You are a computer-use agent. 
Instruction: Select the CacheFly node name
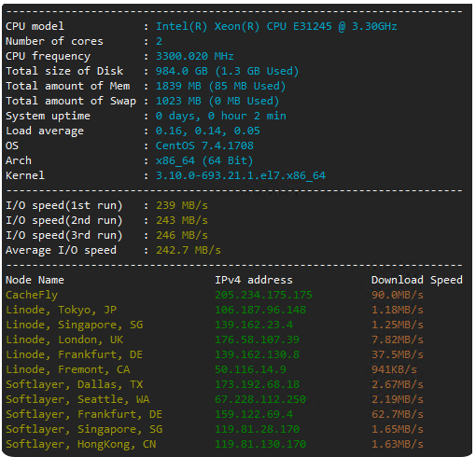(x=32, y=295)
